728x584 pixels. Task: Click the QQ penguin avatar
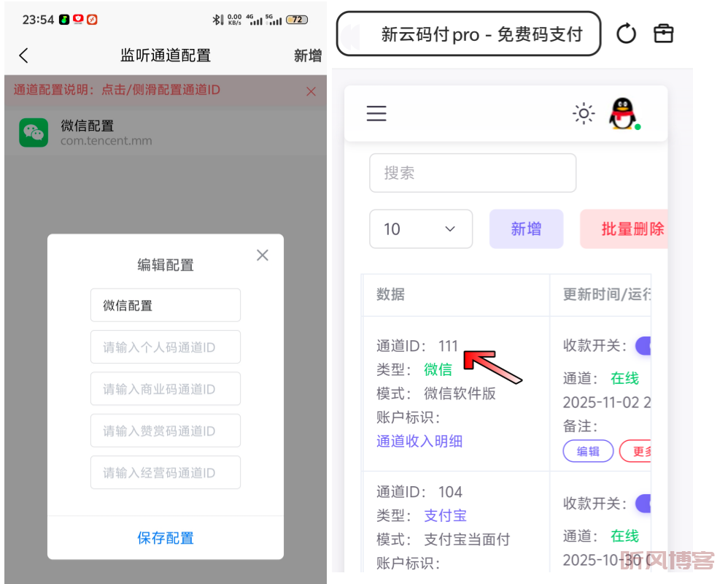622,114
